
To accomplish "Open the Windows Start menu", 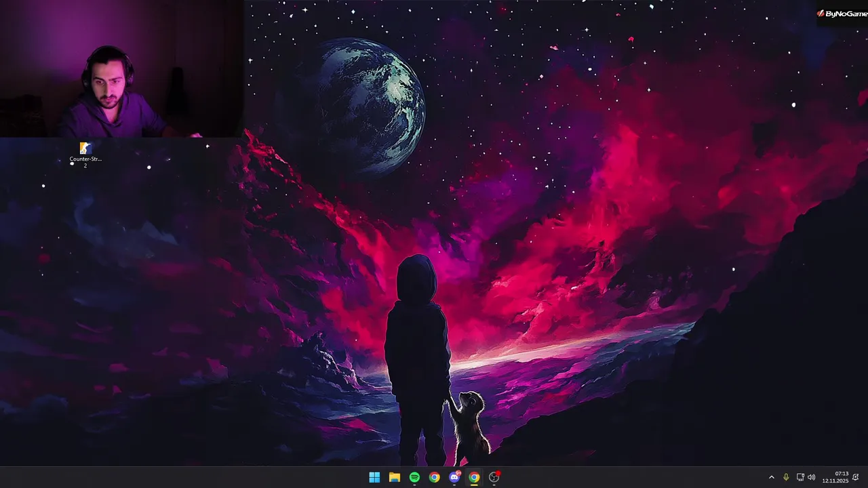I will coord(374,477).
